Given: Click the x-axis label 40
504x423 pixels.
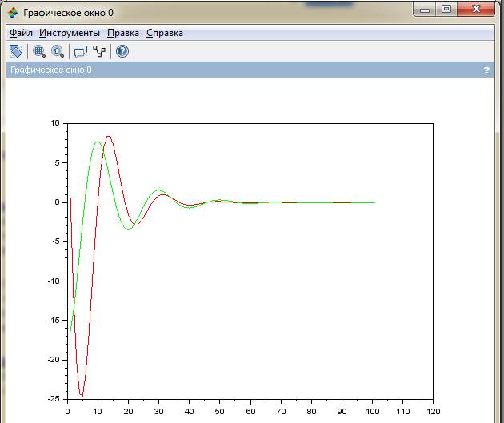Looking at the screenshot, I should (x=190, y=412).
